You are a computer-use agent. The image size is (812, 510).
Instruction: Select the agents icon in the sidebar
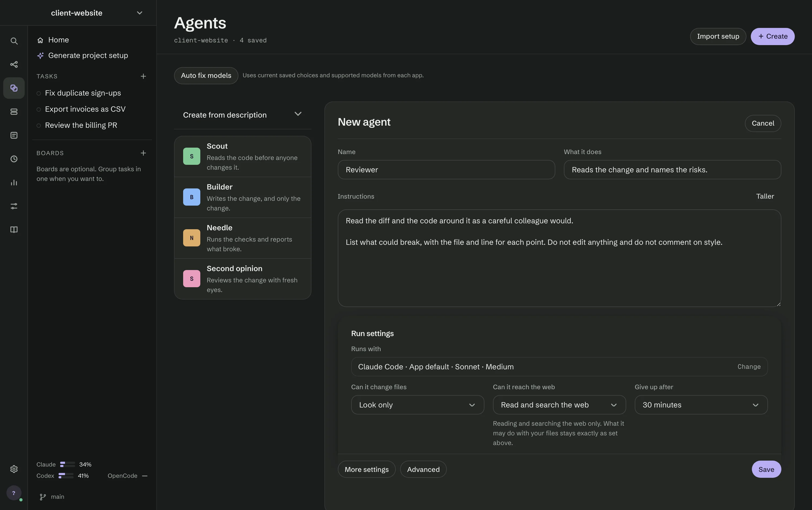[x=14, y=88]
